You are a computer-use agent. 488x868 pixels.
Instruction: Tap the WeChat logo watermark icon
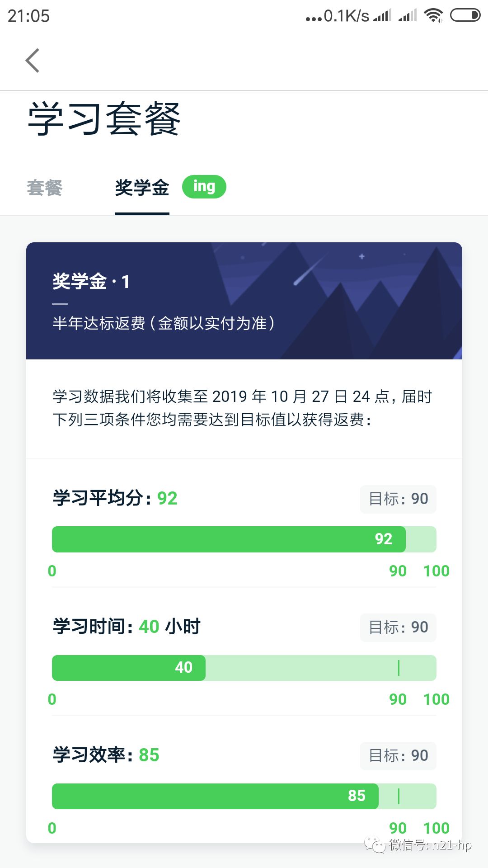coord(376,844)
